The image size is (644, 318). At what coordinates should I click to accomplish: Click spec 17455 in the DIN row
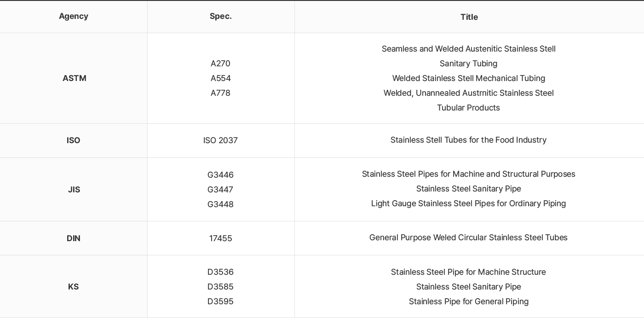pos(220,238)
